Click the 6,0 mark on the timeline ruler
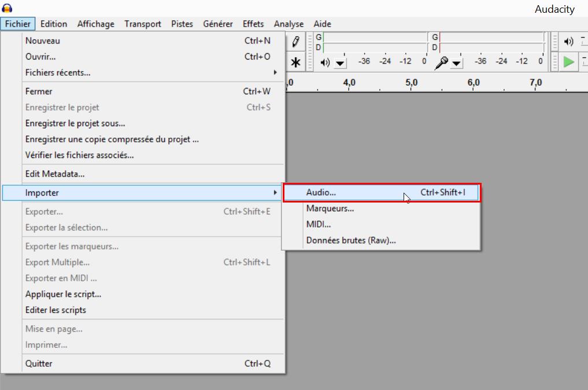 (474, 83)
